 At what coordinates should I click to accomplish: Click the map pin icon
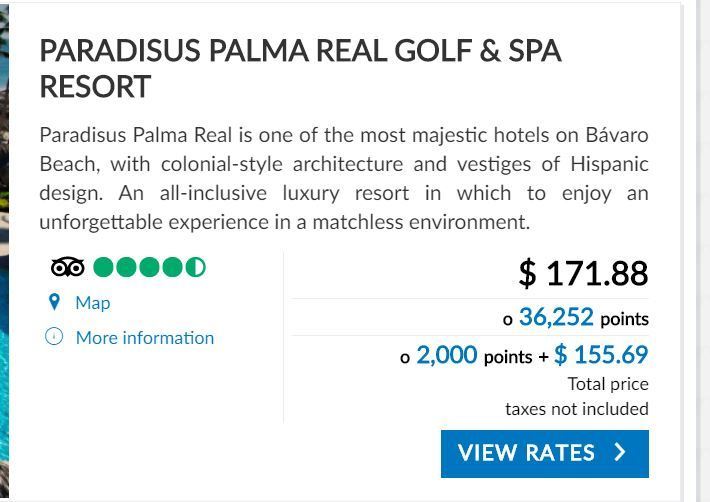[54, 302]
